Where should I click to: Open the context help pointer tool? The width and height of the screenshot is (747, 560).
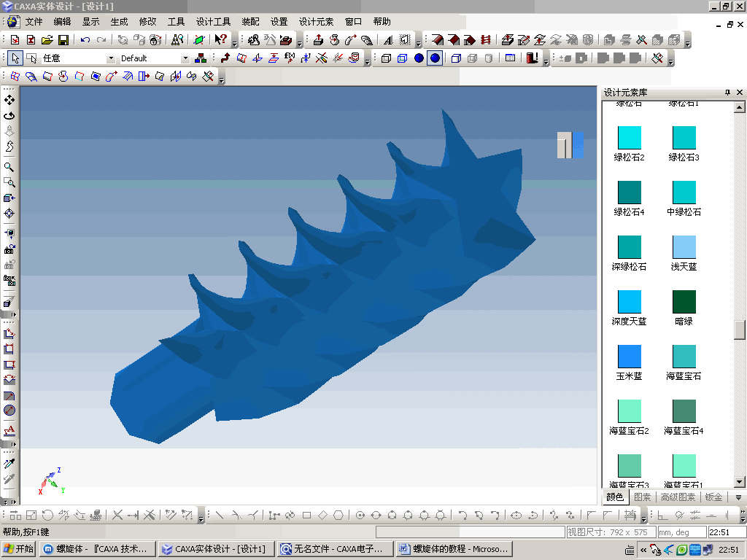(x=220, y=40)
